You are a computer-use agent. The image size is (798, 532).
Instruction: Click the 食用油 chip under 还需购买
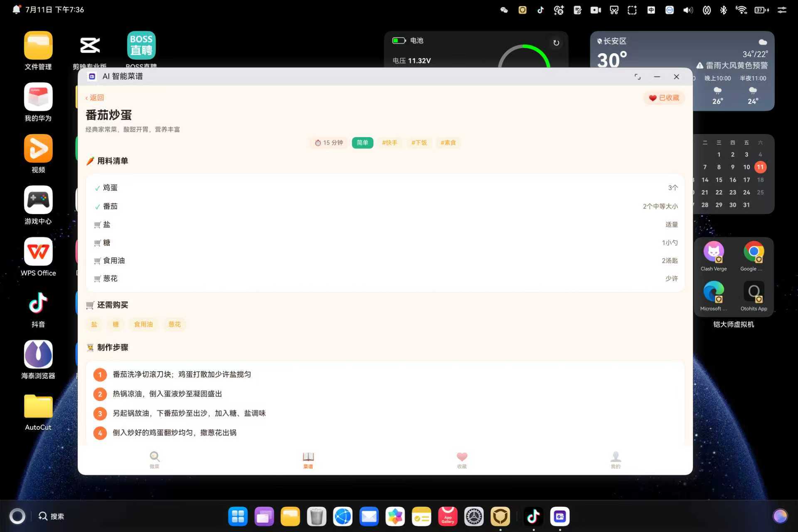coord(143,324)
